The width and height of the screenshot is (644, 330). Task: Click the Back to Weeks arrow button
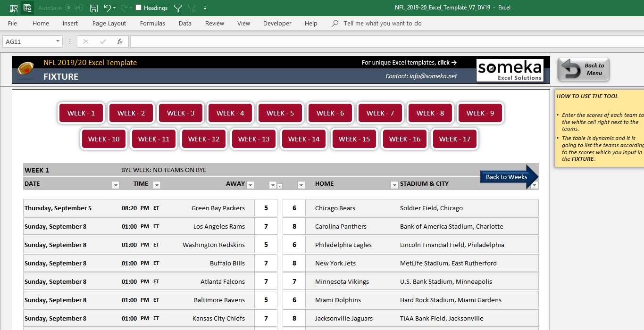tap(509, 177)
